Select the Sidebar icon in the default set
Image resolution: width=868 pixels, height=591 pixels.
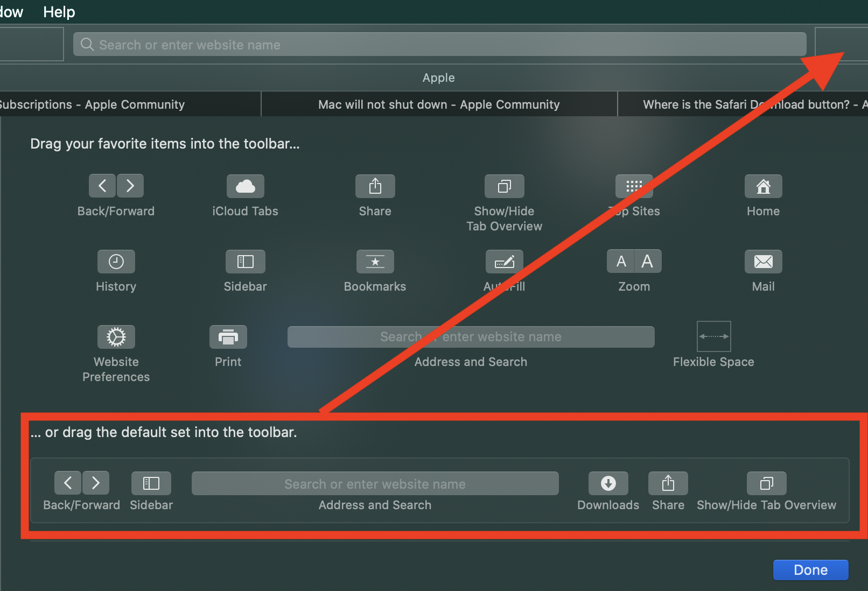click(x=151, y=483)
